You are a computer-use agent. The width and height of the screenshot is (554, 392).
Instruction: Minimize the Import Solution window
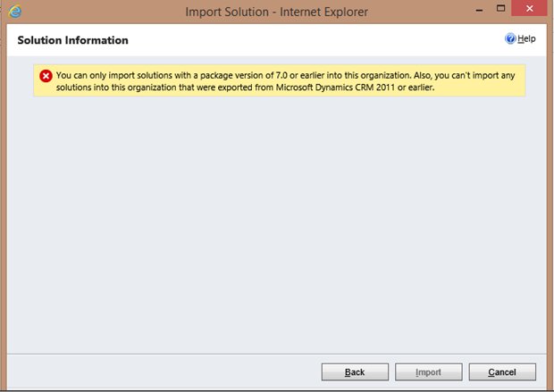point(460,11)
